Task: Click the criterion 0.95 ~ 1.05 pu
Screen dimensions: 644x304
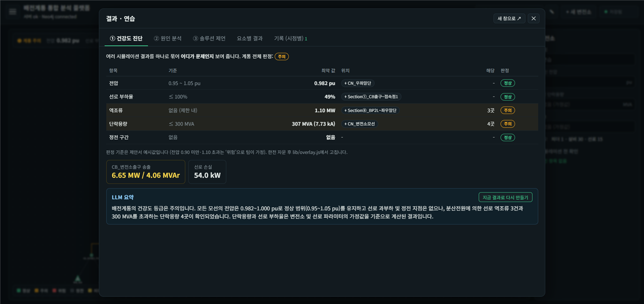Action: [x=184, y=83]
